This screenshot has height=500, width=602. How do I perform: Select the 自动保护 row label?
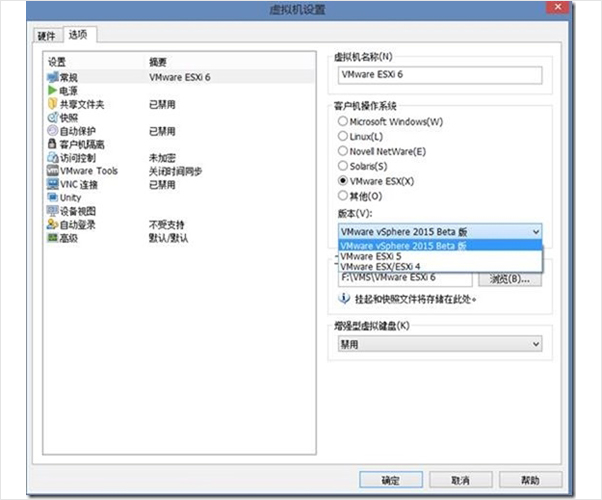tap(78, 131)
